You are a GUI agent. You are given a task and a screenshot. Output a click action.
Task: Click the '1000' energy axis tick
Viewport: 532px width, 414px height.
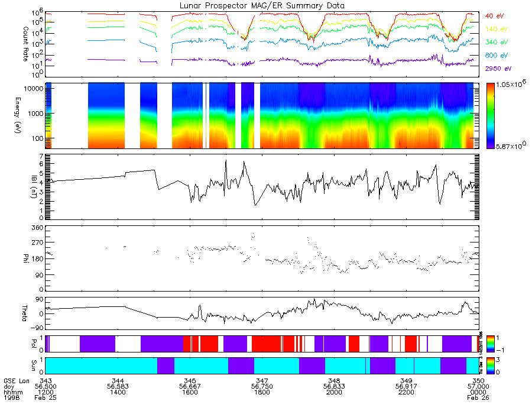(35, 114)
